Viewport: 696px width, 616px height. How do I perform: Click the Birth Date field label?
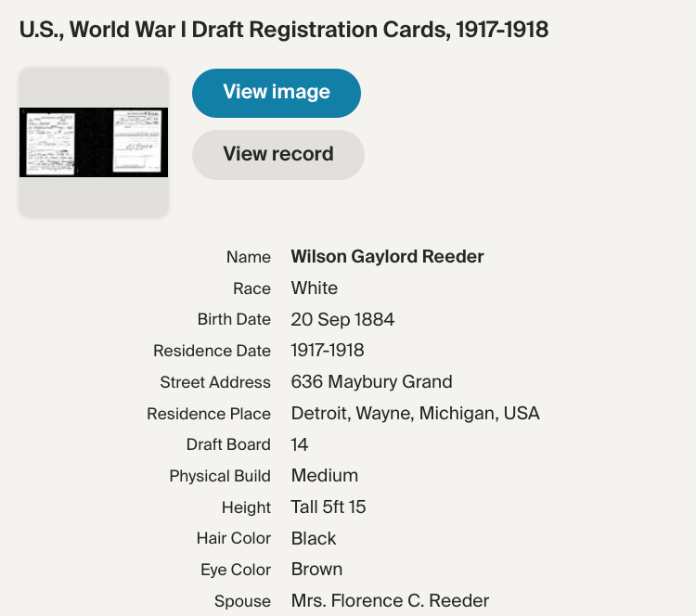pyautogui.click(x=234, y=320)
